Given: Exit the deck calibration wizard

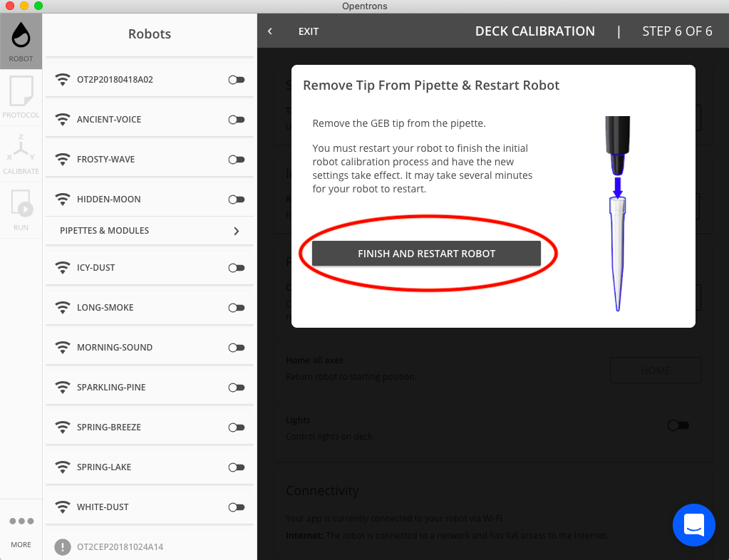Looking at the screenshot, I should 309,31.
